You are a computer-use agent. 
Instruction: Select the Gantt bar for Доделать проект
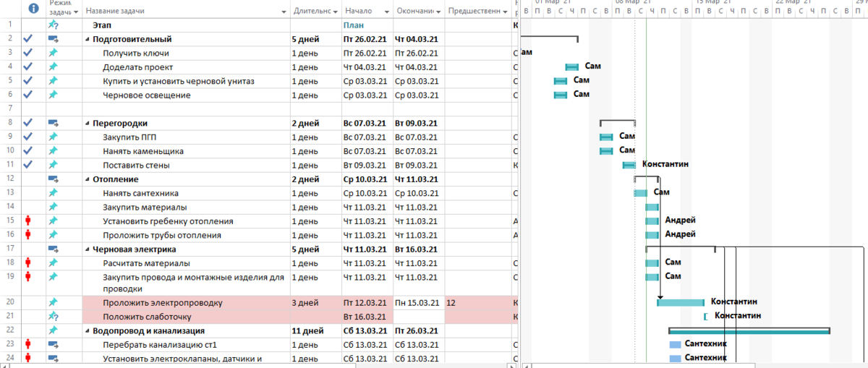pyautogui.click(x=572, y=67)
